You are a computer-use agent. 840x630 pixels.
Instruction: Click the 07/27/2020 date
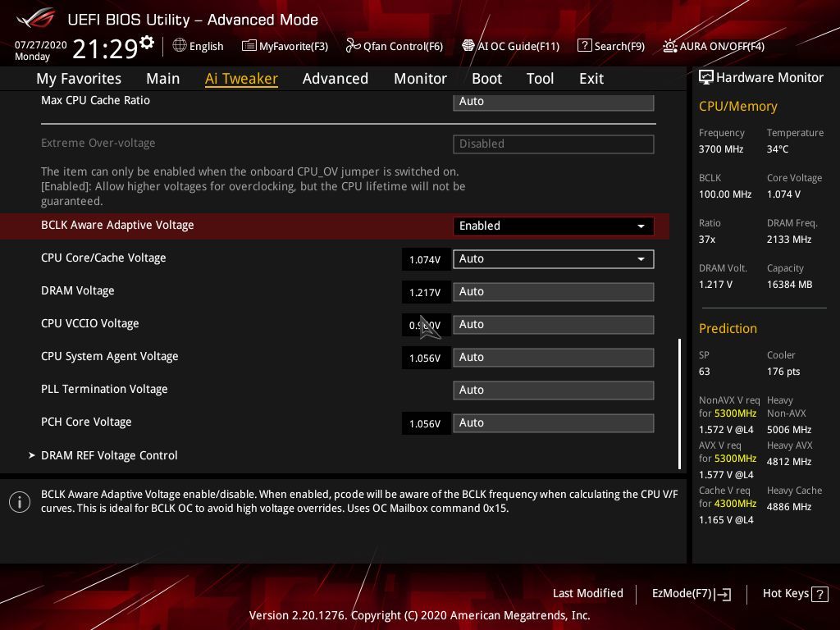[41, 45]
